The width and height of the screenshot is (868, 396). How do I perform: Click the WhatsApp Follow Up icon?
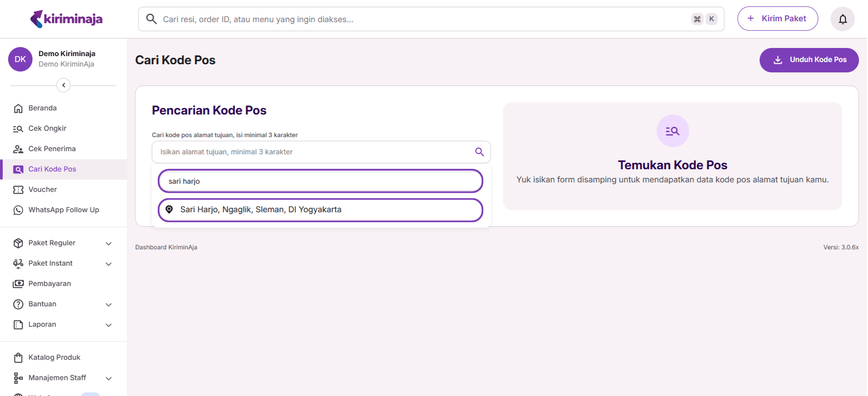pyautogui.click(x=18, y=210)
